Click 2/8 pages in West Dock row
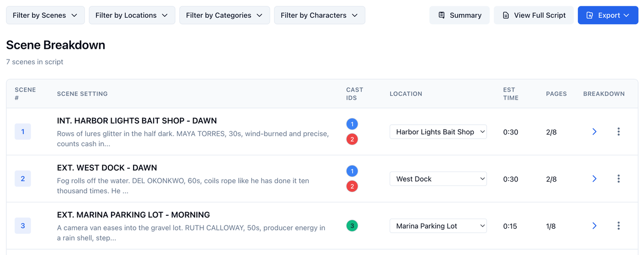The width and height of the screenshot is (644, 255). click(x=551, y=179)
